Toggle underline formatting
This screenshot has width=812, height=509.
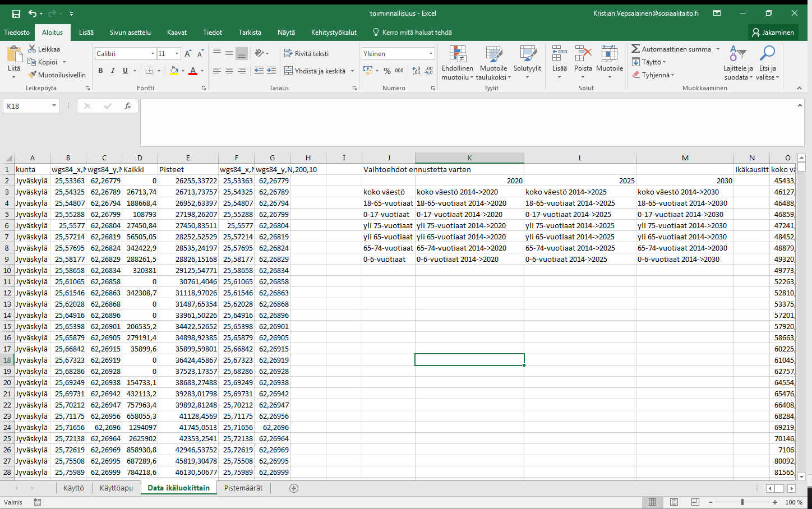pyautogui.click(x=125, y=71)
